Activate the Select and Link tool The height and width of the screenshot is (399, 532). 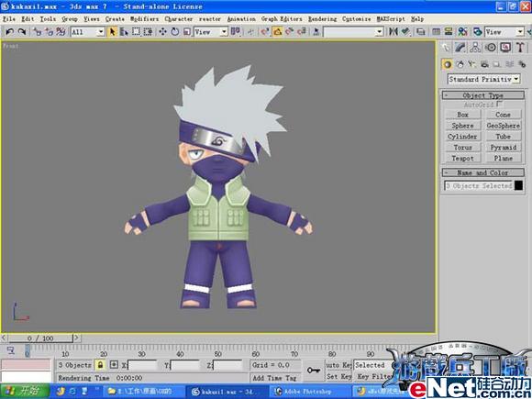[x=37, y=32]
